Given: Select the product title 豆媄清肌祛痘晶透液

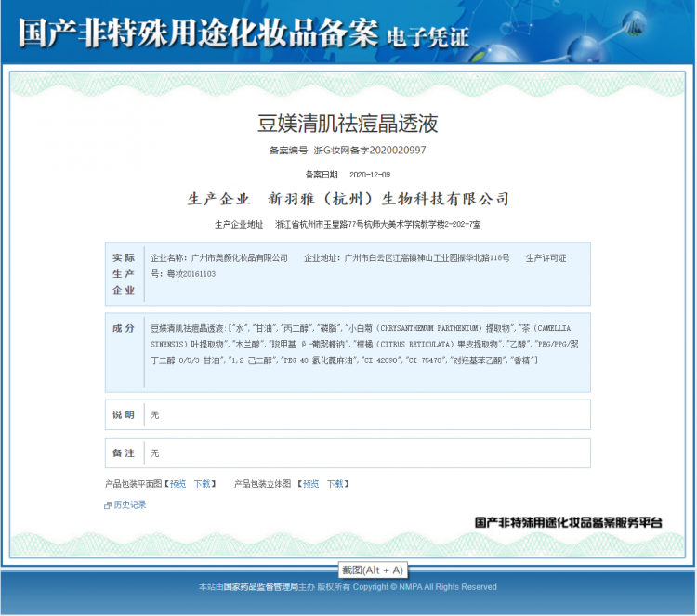Looking at the screenshot, I should click(348, 123).
